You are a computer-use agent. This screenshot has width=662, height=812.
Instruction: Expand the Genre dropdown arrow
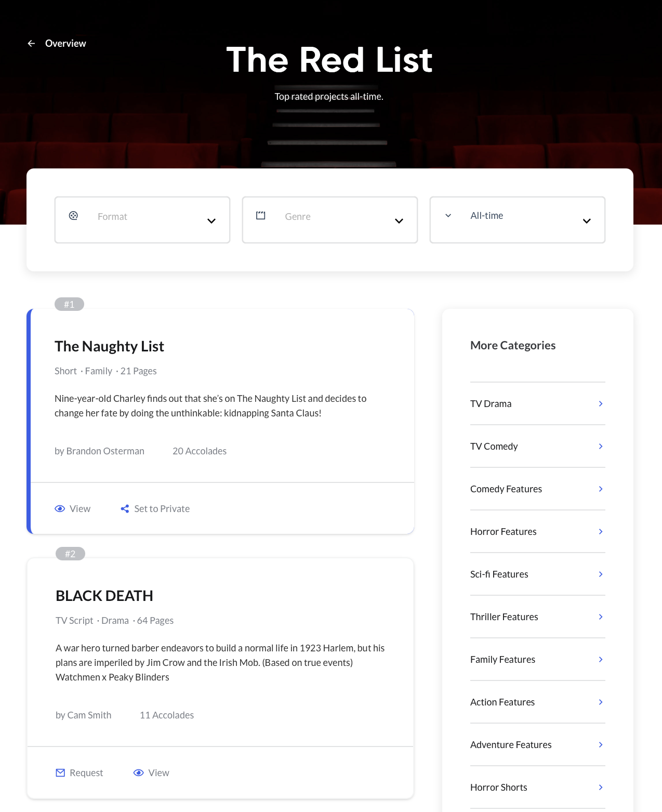pos(399,221)
